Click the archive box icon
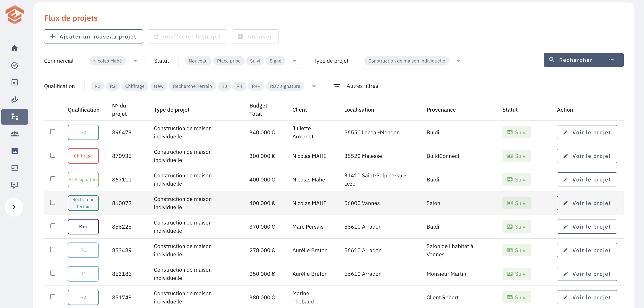644x308 pixels. [x=240, y=37]
